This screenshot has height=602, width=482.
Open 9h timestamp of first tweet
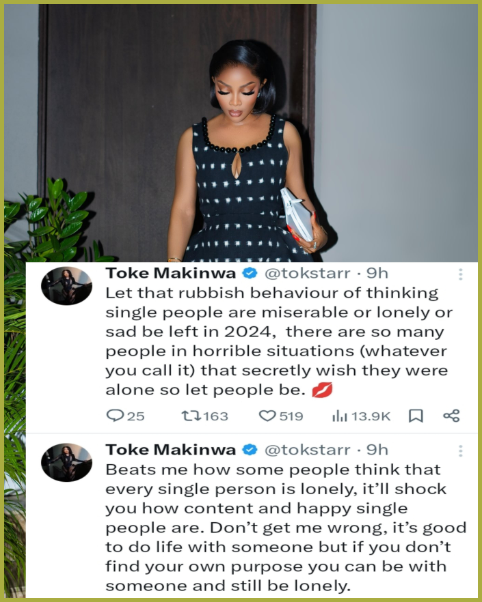coord(377,273)
